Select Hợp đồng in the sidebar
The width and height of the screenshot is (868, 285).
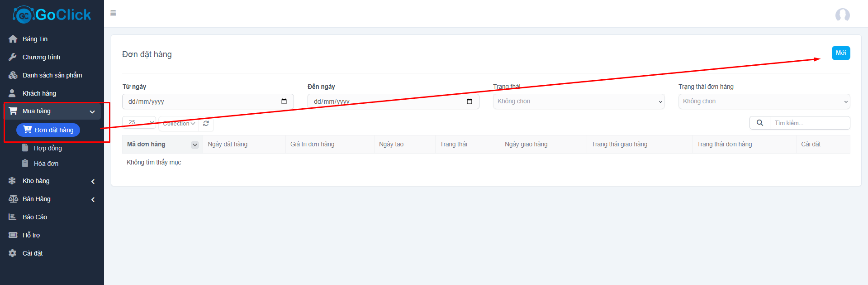tap(47, 148)
